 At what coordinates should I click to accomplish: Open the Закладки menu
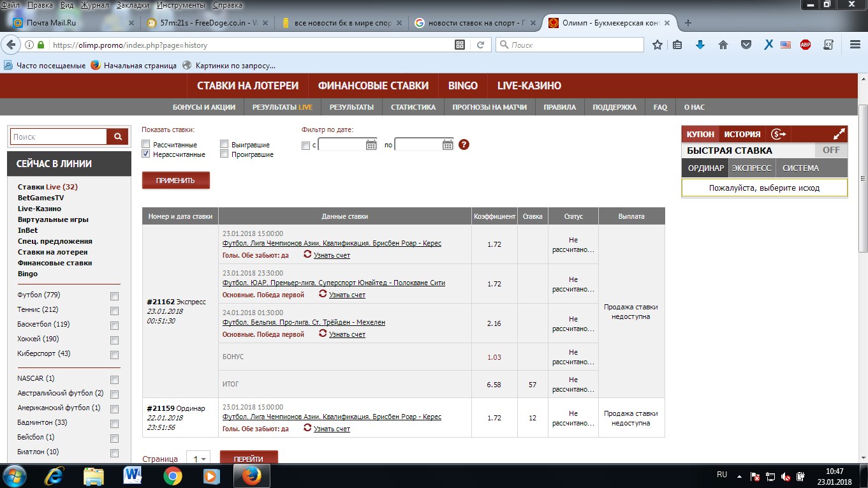pos(132,5)
